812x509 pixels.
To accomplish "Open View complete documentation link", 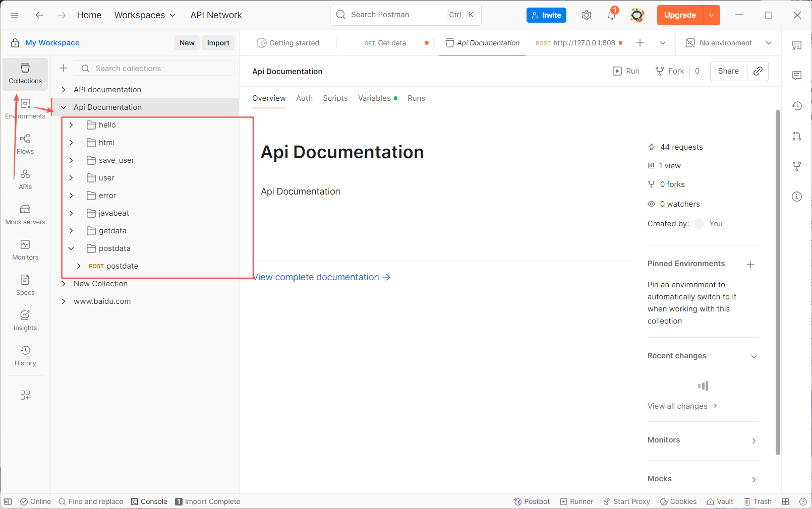I will [321, 277].
